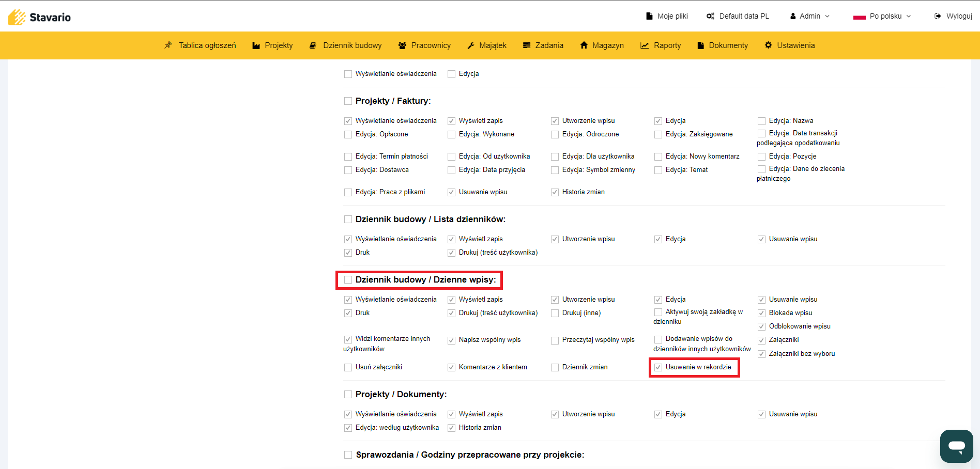Click the Wyloguj link

(x=959, y=16)
